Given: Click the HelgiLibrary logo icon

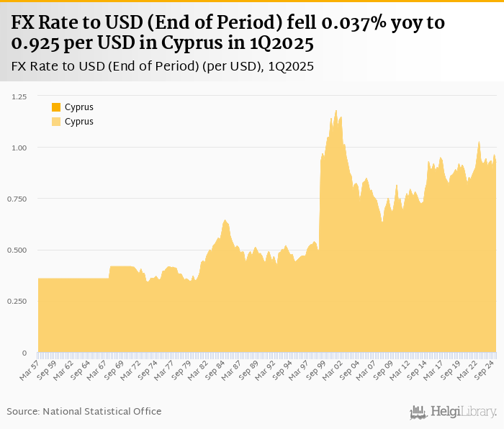Looking at the screenshot, I should pos(419,412).
